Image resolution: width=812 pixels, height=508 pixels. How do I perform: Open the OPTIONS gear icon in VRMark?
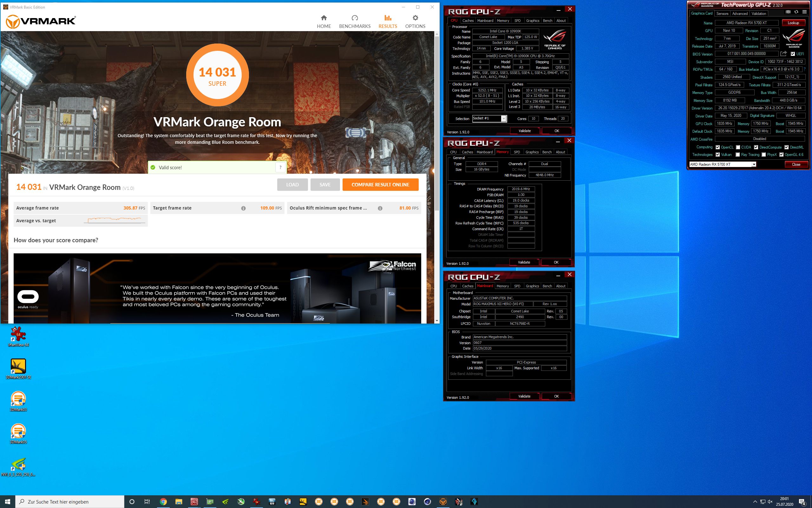pos(416,18)
